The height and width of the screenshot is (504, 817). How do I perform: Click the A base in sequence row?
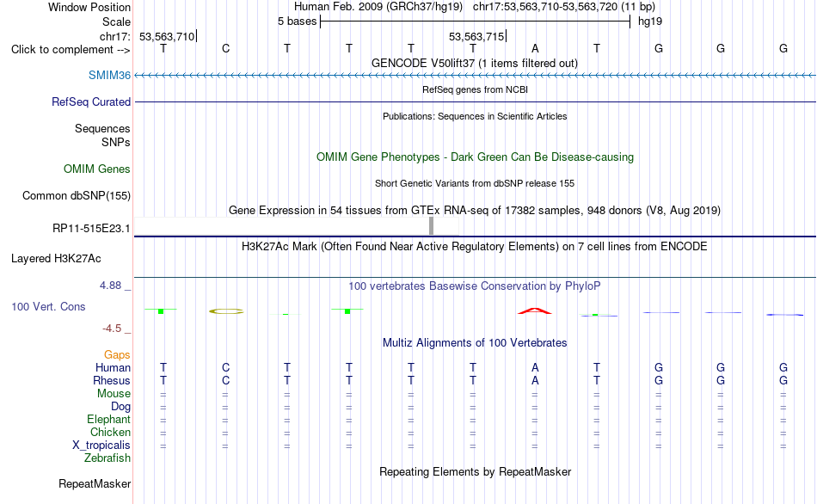click(x=535, y=48)
